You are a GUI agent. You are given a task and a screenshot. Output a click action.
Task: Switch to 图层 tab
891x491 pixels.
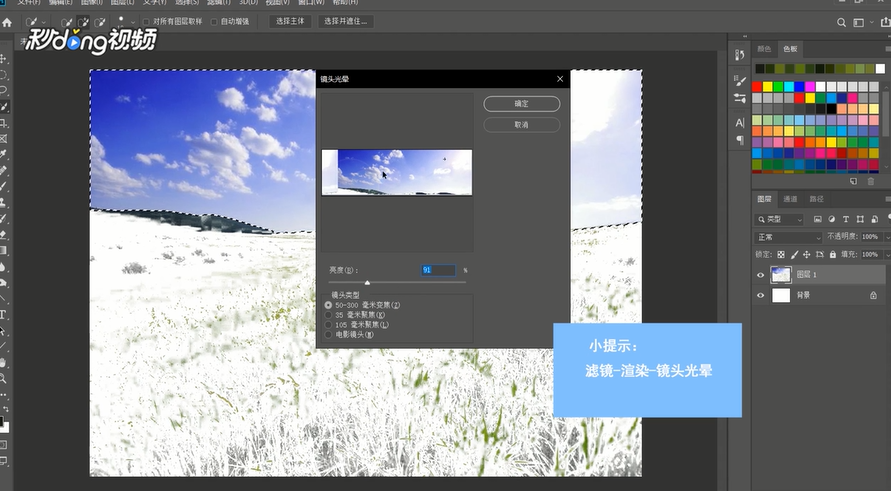pos(764,199)
